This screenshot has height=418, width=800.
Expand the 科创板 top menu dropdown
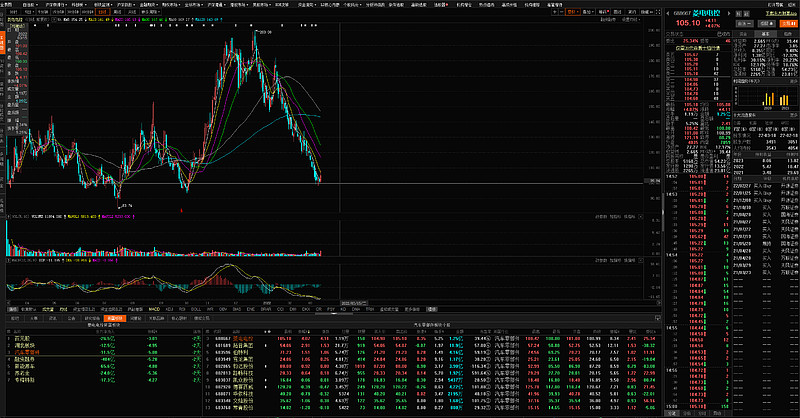click(x=78, y=4)
